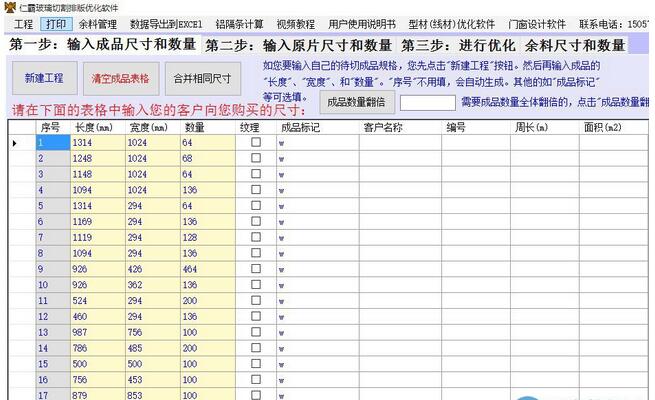Select length cell 1248 in row 2
The height and width of the screenshot is (400, 655).
click(x=98, y=159)
